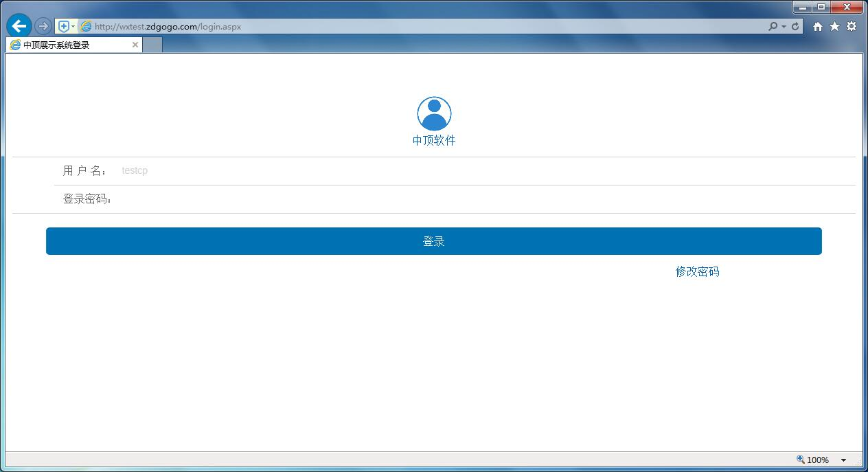Refresh the page with the reload icon
This screenshot has height=472, width=868.
(795, 26)
